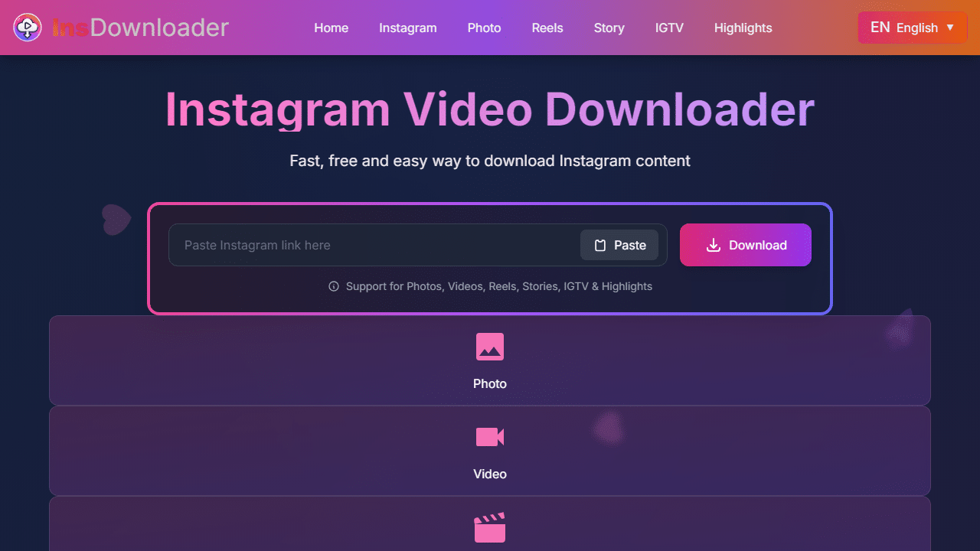Image resolution: width=980 pixels, height=551 pixels.
Task: Click the download arrow icon
Action: (x=714, y=245)
